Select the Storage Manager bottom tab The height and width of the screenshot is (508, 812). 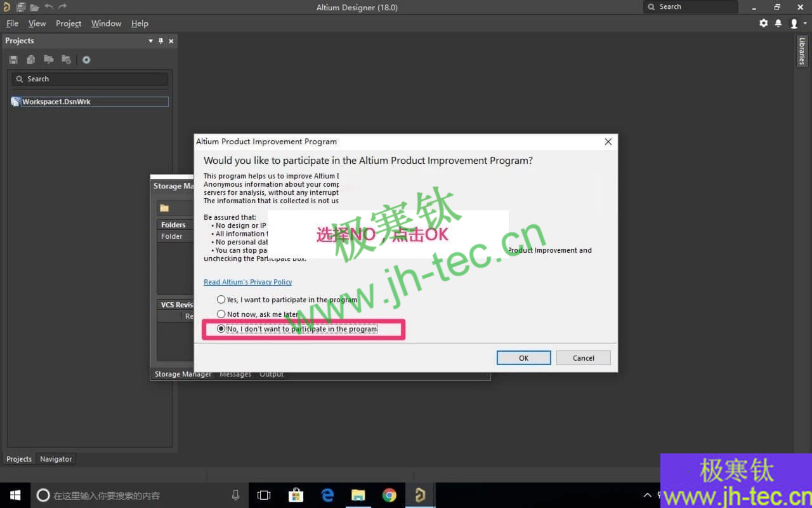[x=183, y=374]
